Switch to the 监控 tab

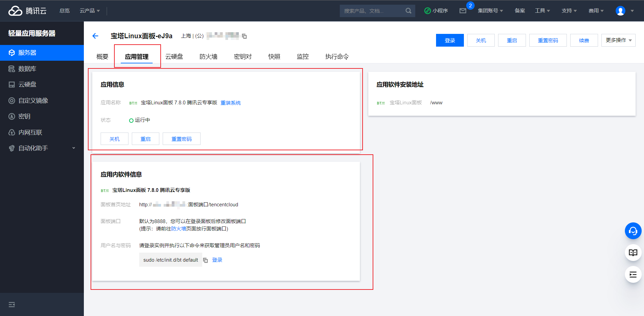click(303, 57)
